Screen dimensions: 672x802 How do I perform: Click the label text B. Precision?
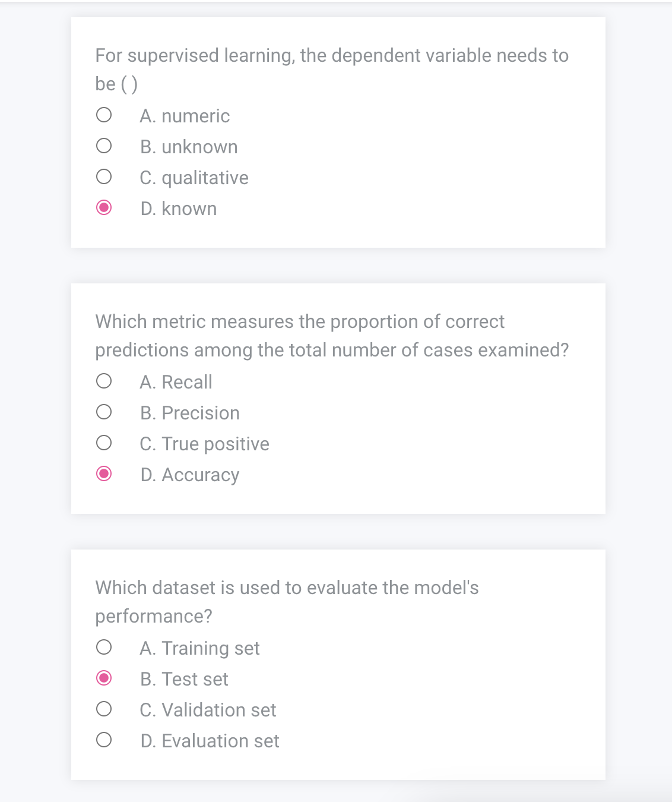(x=190, y=413)
